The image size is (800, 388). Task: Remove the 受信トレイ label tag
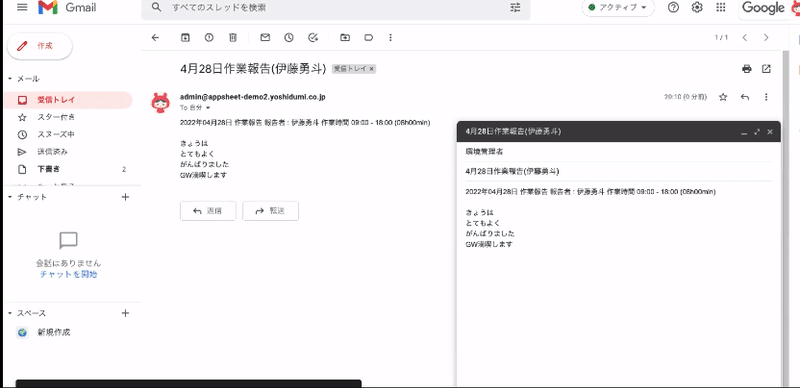[x=372, y=69]
